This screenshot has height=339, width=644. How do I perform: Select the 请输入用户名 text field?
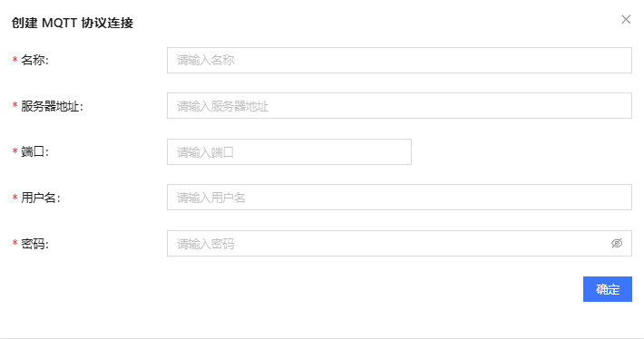[x=399, y=198]
